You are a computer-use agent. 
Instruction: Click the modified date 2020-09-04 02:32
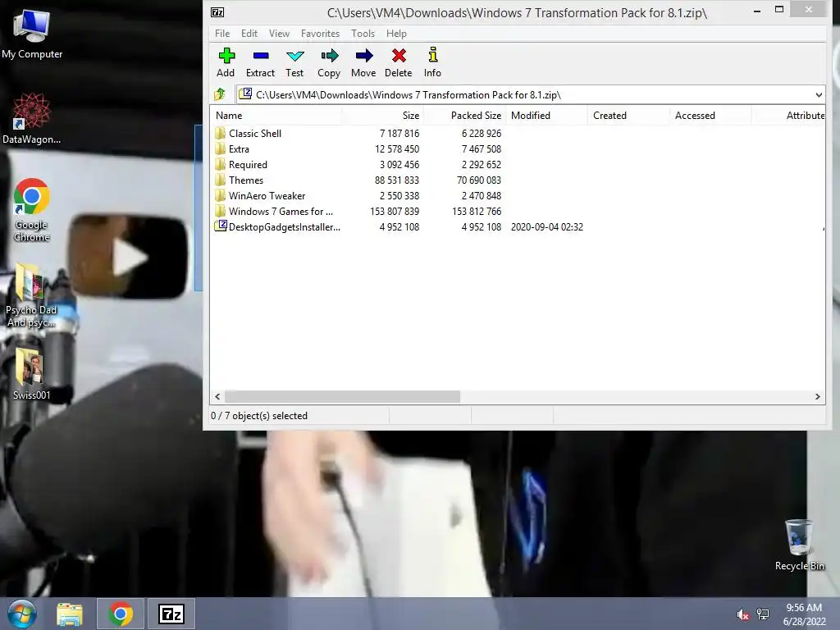[547, 226]
